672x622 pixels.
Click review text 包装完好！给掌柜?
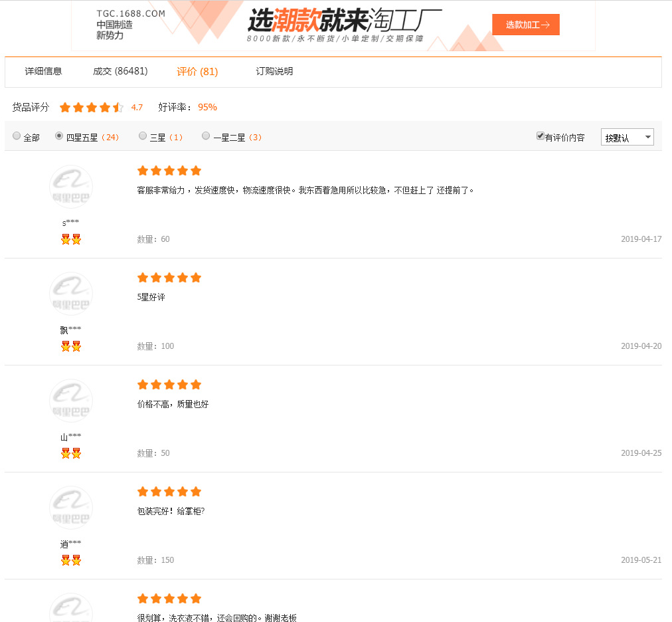click(171, 511)
